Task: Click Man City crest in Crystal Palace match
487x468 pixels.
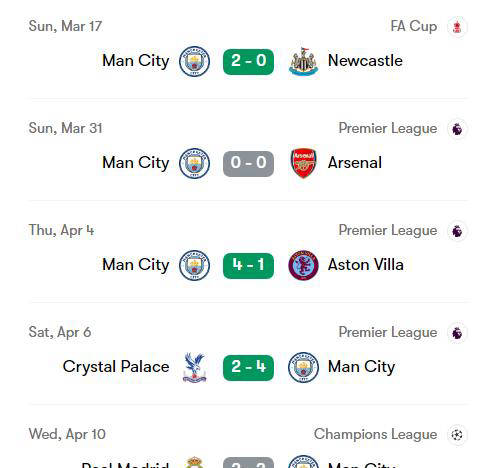Action: (x=303, y=367)
